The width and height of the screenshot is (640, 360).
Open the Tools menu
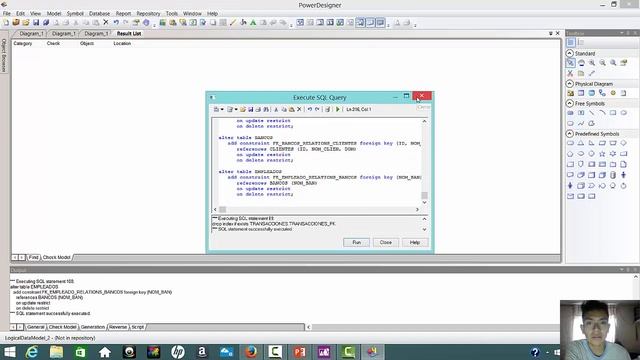[172, 13]
